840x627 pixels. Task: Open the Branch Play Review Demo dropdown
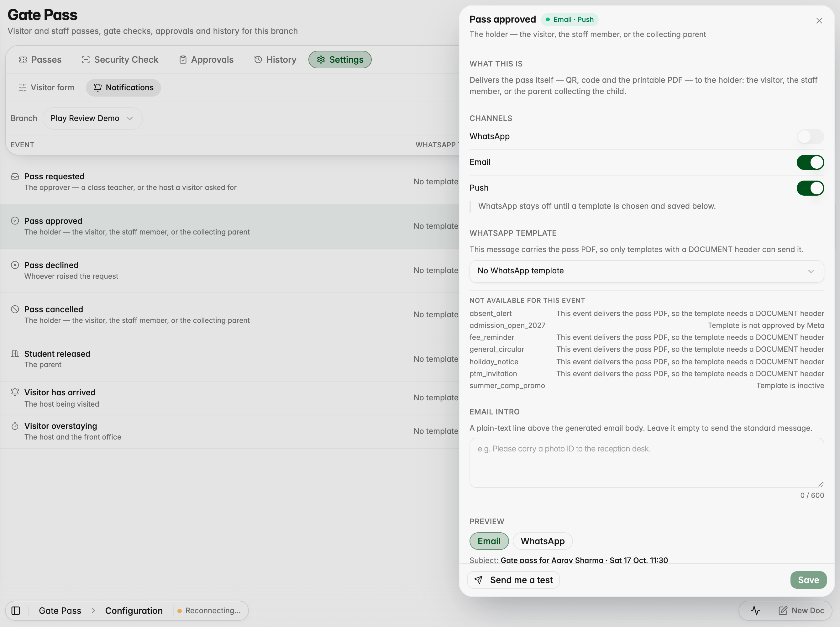point(92,119)
